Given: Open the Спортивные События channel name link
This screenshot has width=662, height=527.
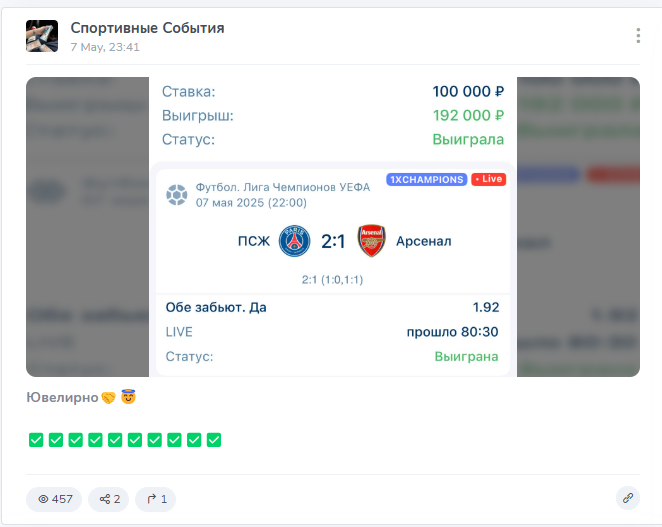Looking at the screenshot, I should [147, 28].
